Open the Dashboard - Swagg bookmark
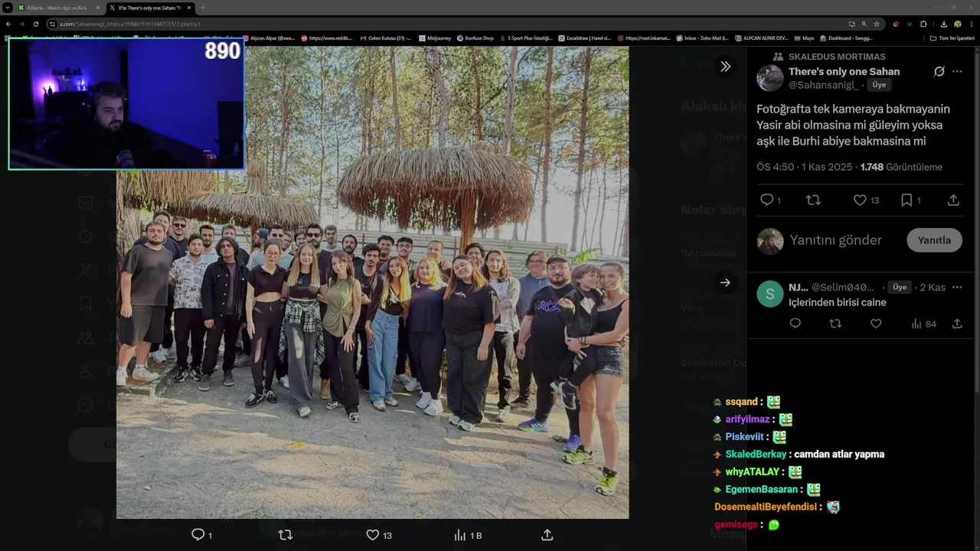 click(846, 37)
